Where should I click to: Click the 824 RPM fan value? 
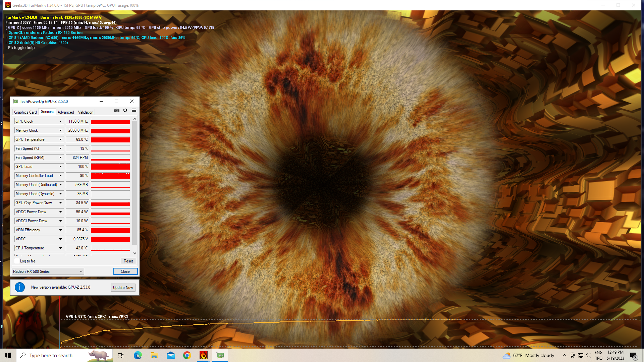(x=77, y=158)
